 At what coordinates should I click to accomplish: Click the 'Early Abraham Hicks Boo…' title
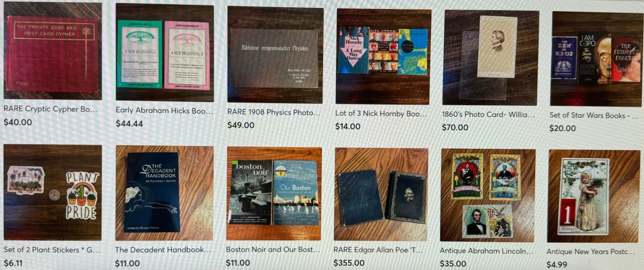(164, 111)
